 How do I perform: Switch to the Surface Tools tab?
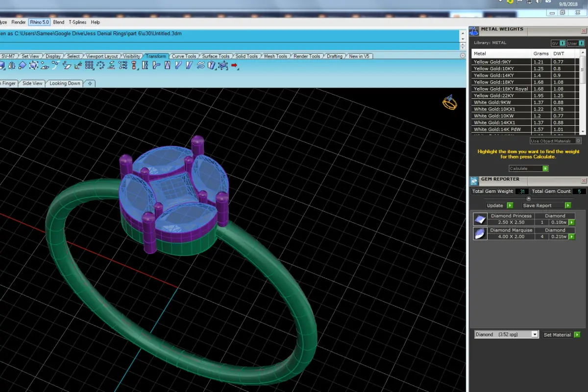pyautogui.click(x=216, y=56)
